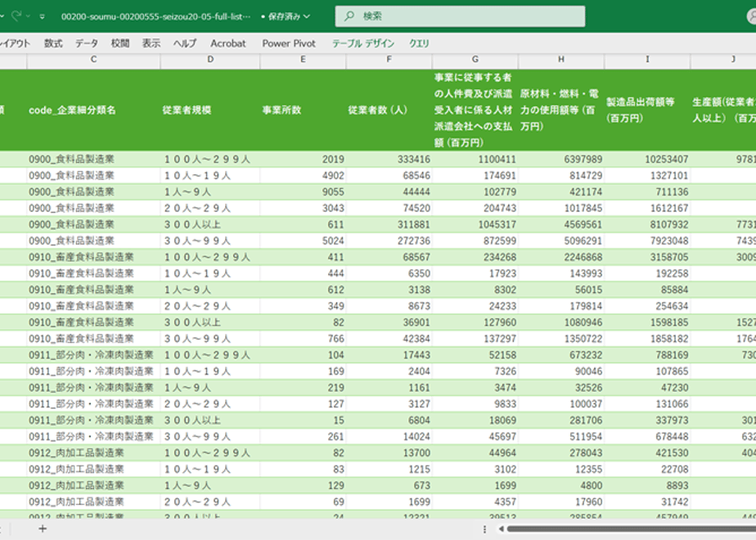Select cell with value 3158705

(647, 257)
